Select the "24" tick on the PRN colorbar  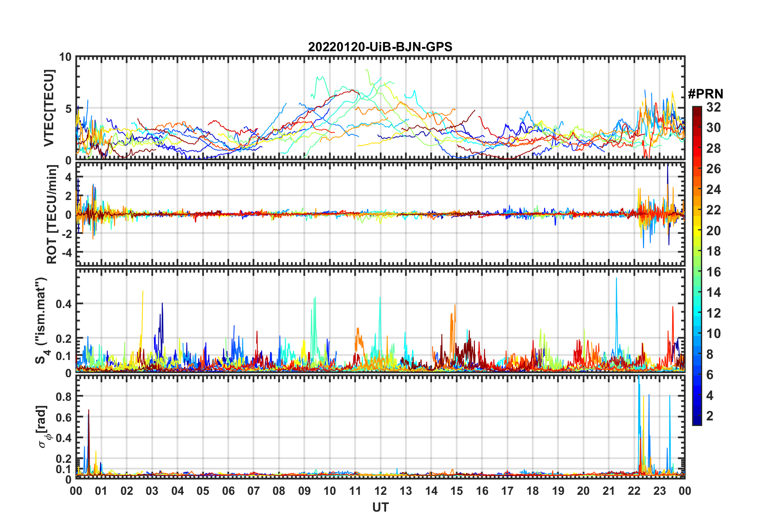[713, 190]
